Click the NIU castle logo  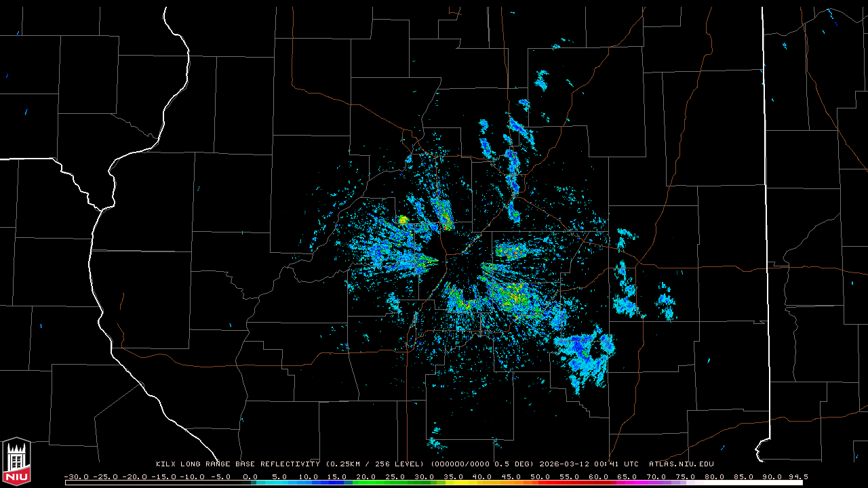click(x=16, y=461)
